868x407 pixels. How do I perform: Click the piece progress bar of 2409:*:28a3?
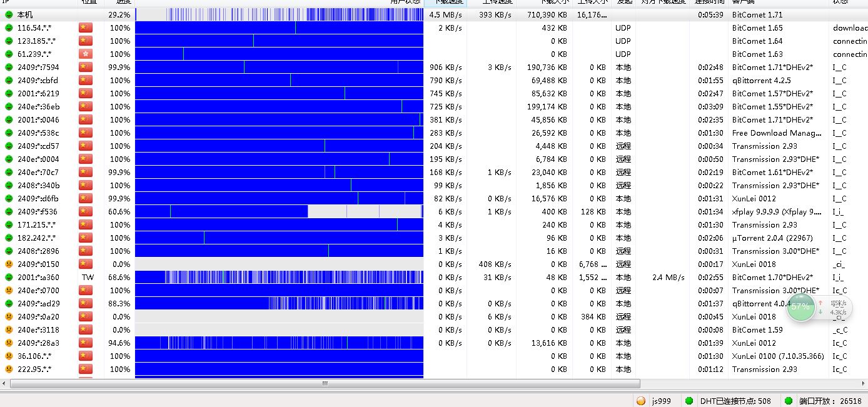coord(279,343)
